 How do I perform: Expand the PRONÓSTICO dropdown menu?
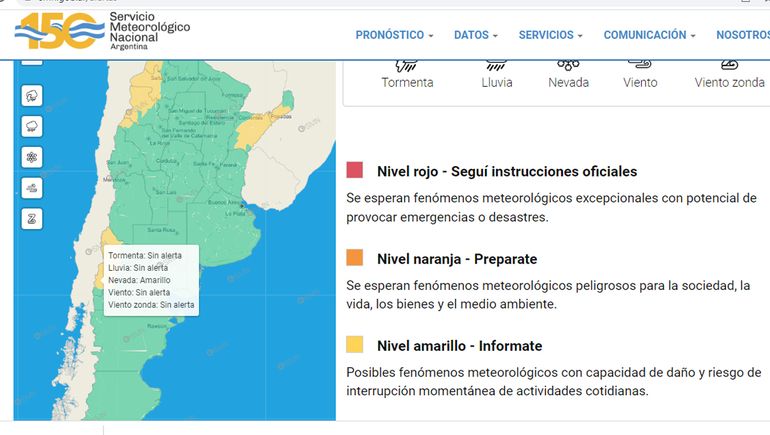pos(394,35)
